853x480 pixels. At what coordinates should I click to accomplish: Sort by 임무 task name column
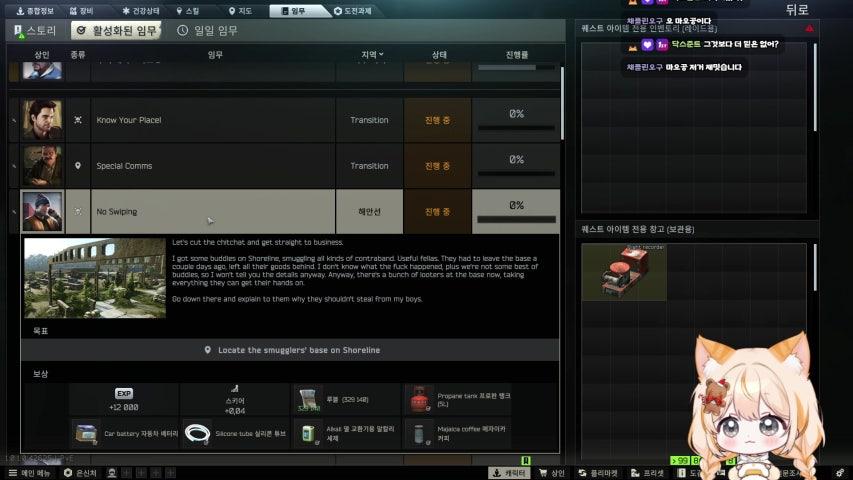point(215,54)
